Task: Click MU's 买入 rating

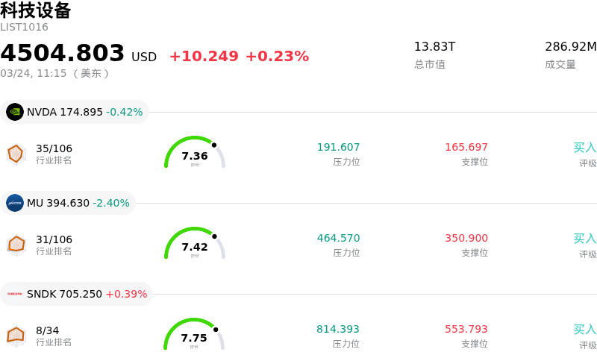Action: tap(584, 239)
